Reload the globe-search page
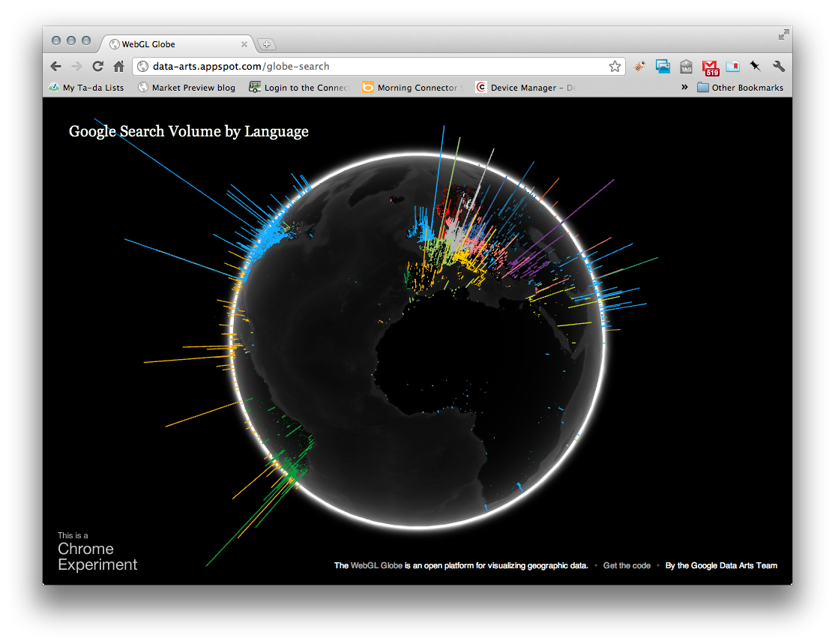Image resolution: width=835 pixels, height=644 pixels. coord(97,66)
